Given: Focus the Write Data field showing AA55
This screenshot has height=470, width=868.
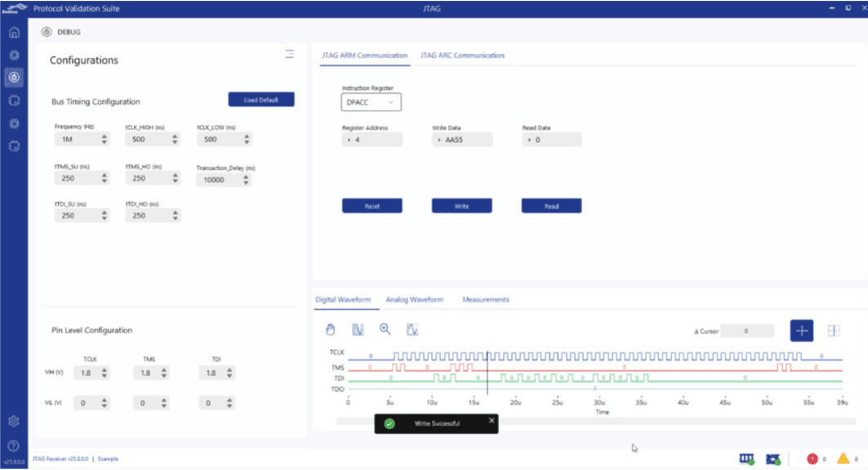Looking at the screenshot, I should tap(462, 140).
